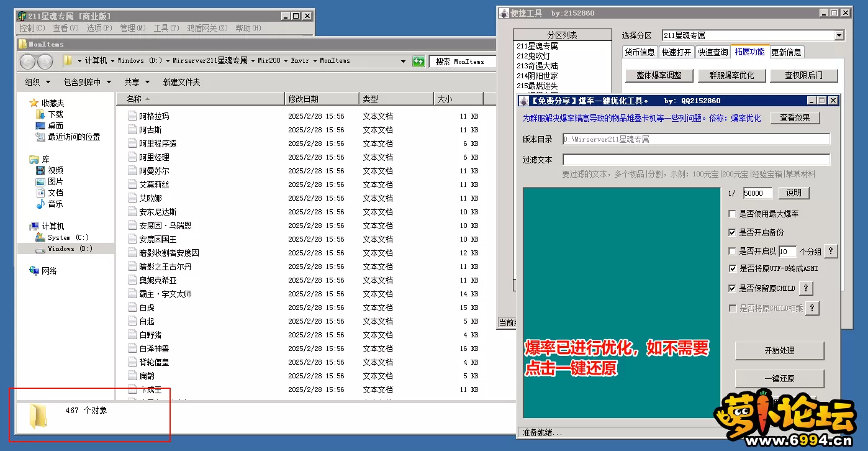Click 计算机 in the address breadcrumb
Image resolution: width=868 pixels, height=451 pixels.
coord(96,61)
